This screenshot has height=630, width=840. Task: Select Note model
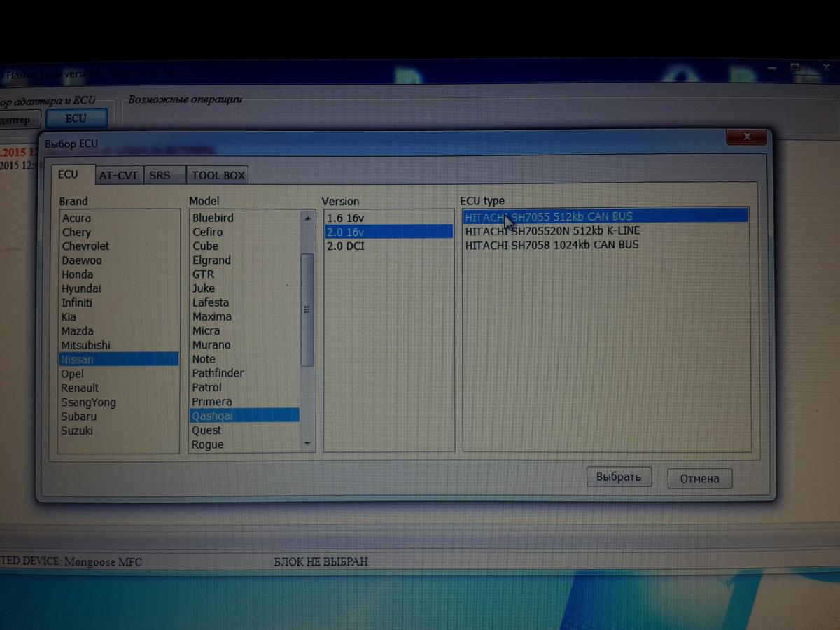click(x=245, y=359)
